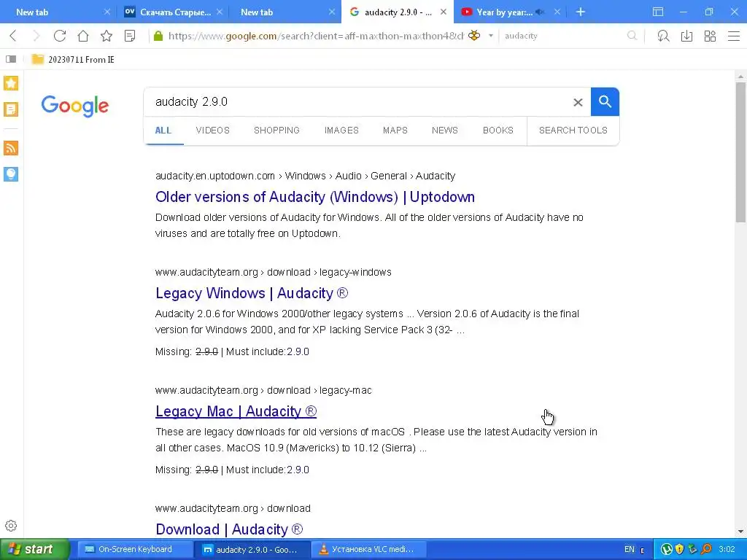This screenshot has width=747, height=560.
Task: Open a new tab with plus button
Action: [580, 12]
